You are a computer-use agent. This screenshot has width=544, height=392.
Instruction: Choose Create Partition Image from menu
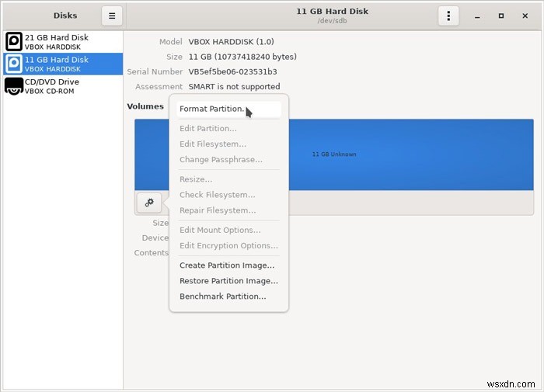click(x=228, y=265)
